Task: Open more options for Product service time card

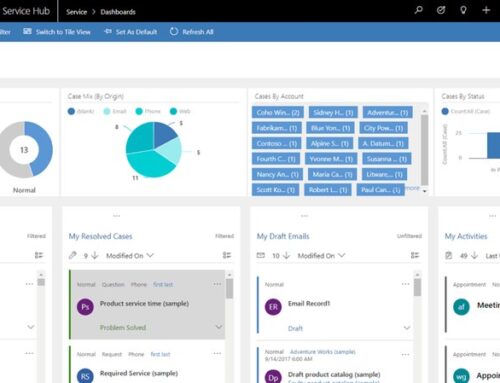Action: coord(217,284)
